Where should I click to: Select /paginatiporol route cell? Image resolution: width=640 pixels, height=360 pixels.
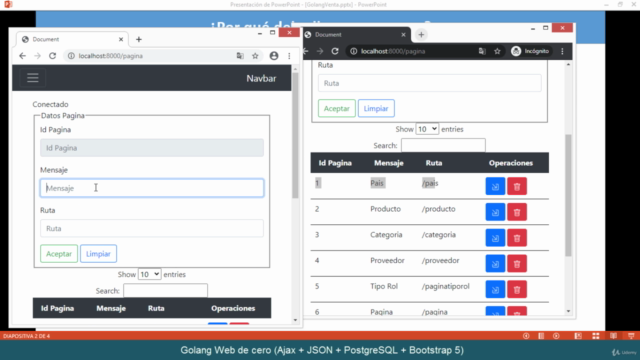[x=445, y=286]
